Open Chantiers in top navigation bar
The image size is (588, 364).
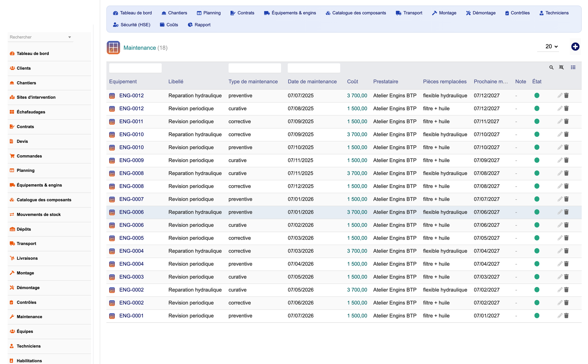(174, 13)
